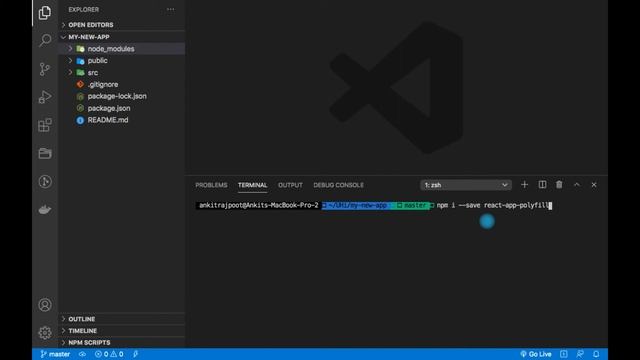
Task: Collapse the MY-NEW-APP folder section
Action: point(122,37)
